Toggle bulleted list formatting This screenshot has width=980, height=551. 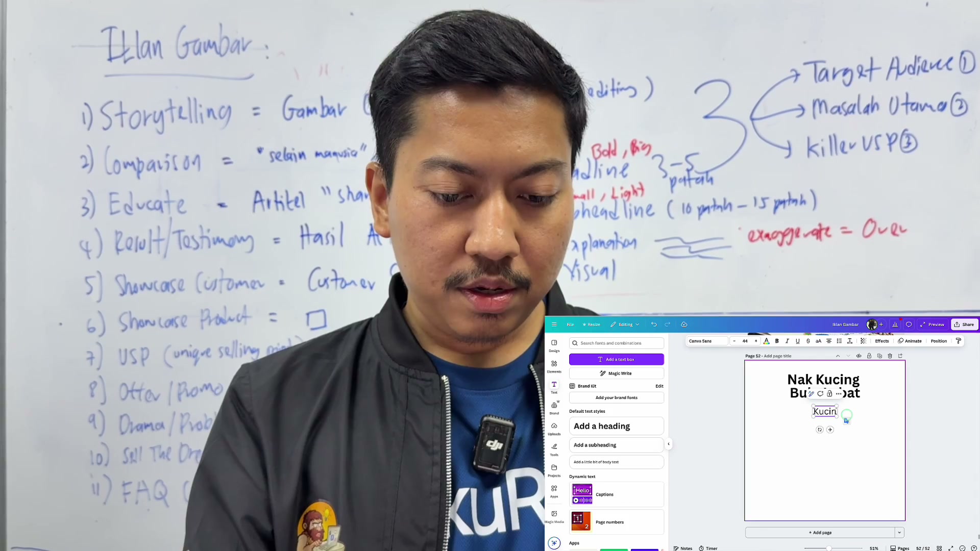(x=839, y=341)
